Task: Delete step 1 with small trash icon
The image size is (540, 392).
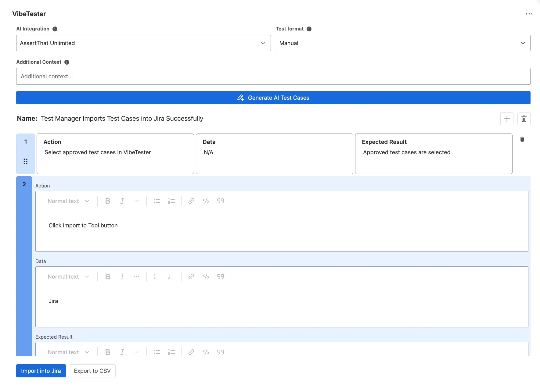Action: (x=522, y=139)
